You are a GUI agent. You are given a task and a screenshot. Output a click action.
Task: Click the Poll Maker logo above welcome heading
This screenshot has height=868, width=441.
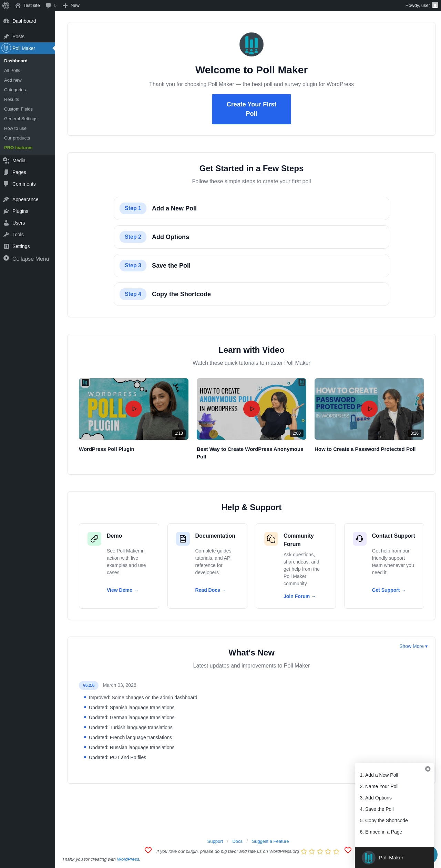tap(252, 44)
